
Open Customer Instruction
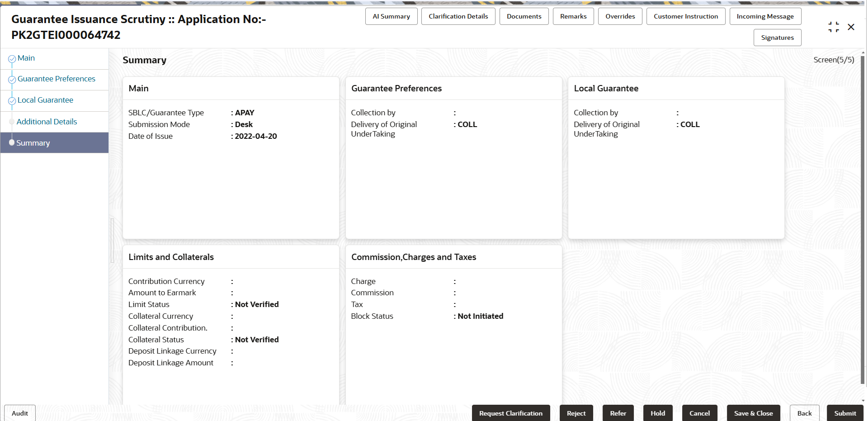685,16
